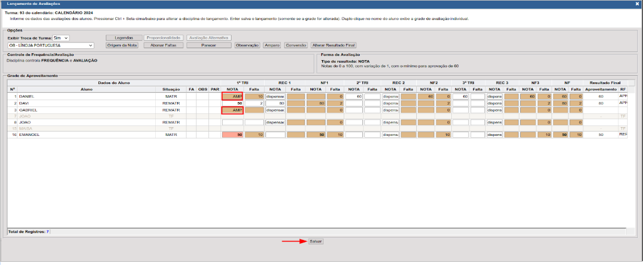The height and width of the screenshot is (265, 644).
Task: Click Emanoel's red 1º TRI grade cell
Action: click(232, 135)
